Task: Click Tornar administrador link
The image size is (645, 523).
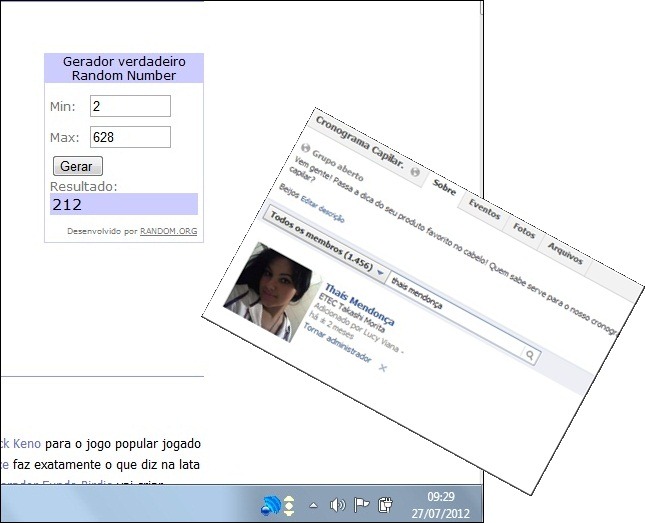Action: (x=337, y=342)
